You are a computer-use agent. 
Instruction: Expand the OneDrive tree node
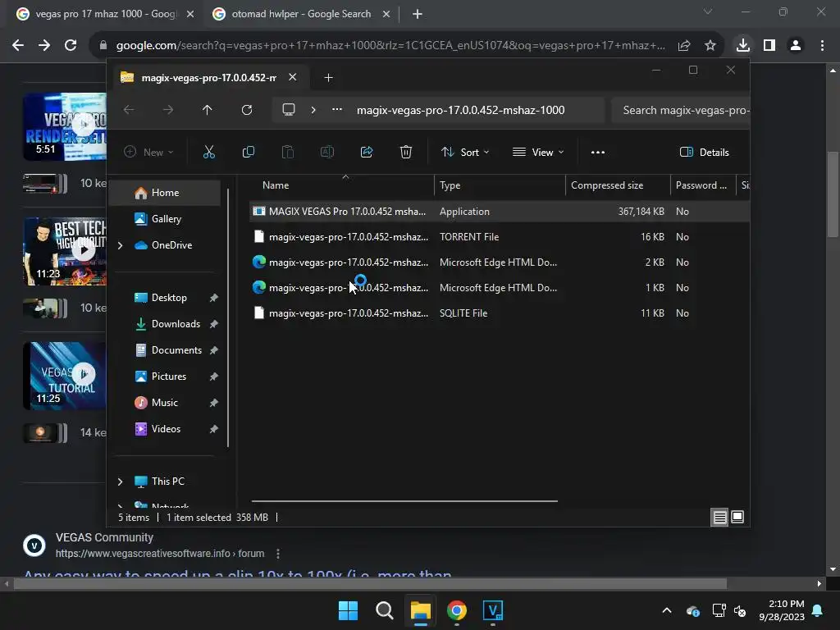120,245
